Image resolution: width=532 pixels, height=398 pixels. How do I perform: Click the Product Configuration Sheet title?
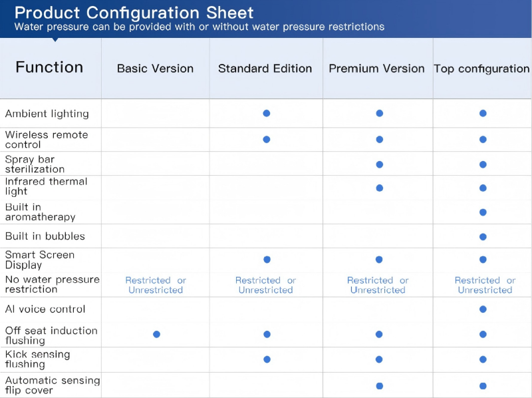(x=134, y=13)
